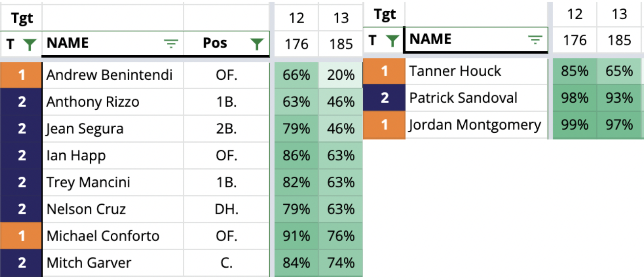Open the NAME filter in hitters table
This screenshot has width=644, height=280.
pyautogui.click(x=171, y=43)
